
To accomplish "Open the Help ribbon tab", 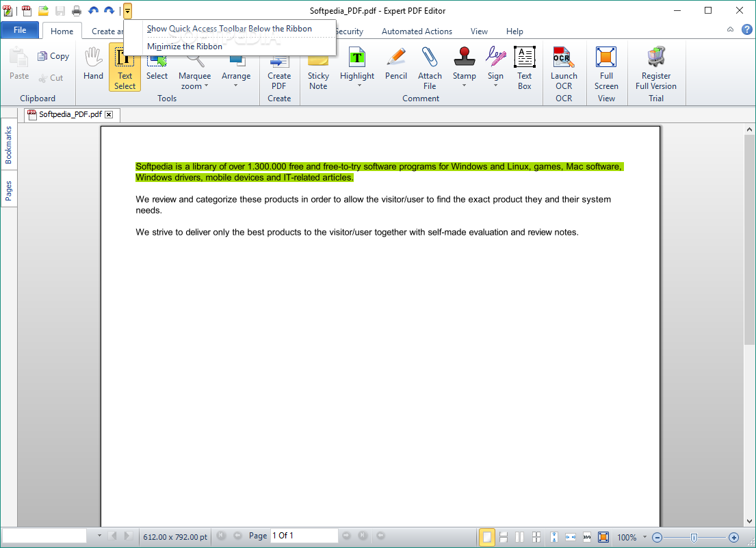I will [514, 31].
